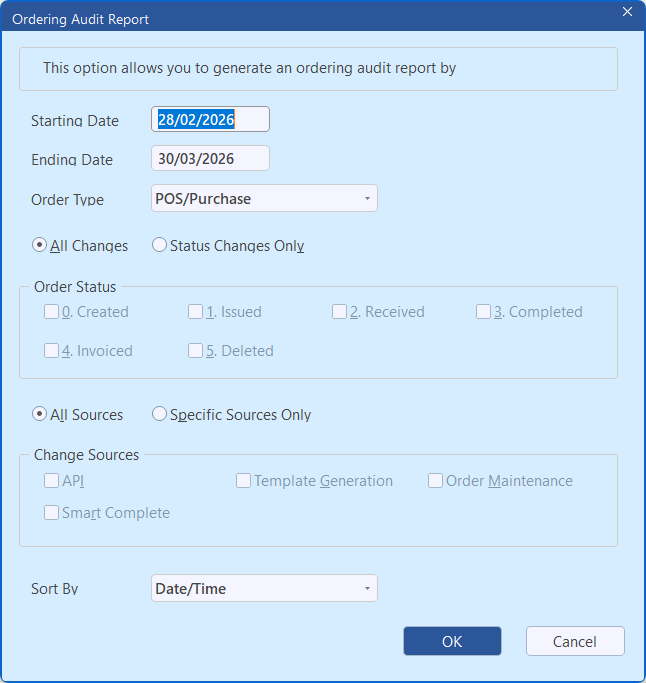
Task: Expand the Sort By dropdown
Action: click(x=264, y=589)
